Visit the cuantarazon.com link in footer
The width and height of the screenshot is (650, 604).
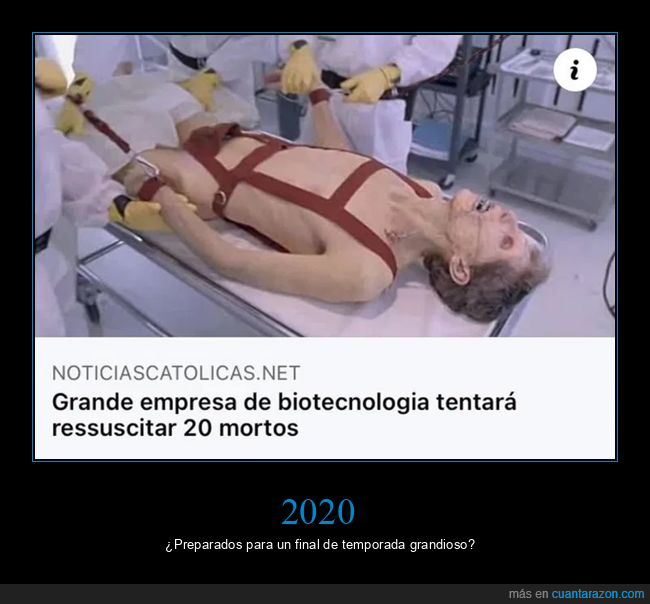click(598, 594)
